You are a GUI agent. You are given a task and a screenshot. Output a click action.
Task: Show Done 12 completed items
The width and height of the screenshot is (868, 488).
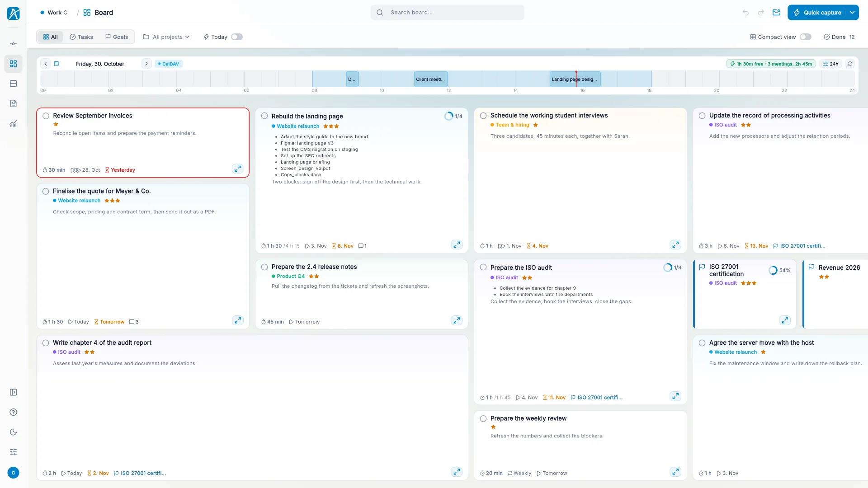839,37
